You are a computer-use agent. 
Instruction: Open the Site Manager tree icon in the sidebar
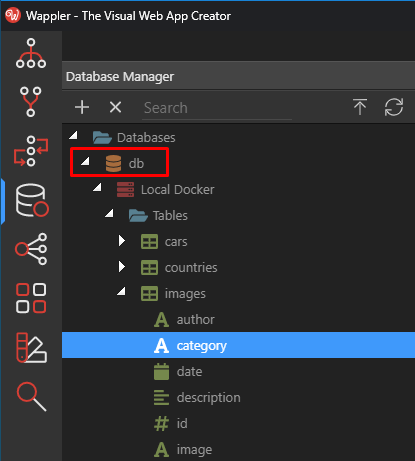[x=31, y=53]
